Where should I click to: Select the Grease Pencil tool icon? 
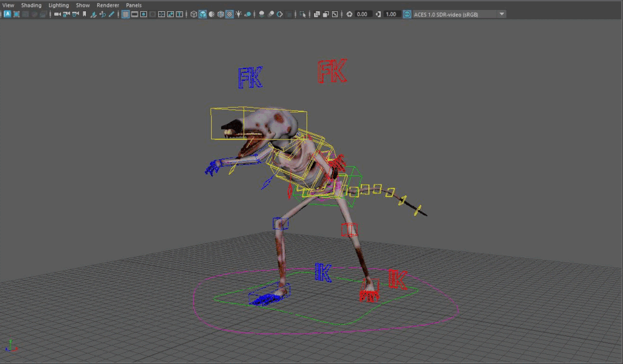coord(112,14)
